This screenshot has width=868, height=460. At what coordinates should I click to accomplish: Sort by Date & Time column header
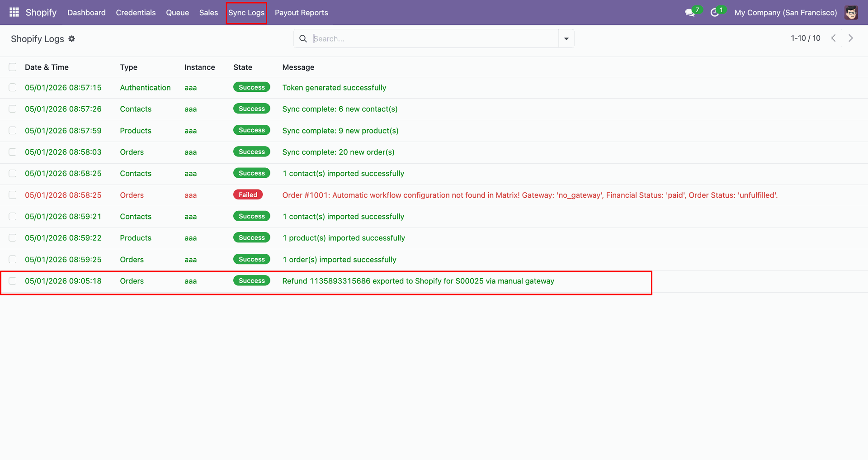point(47,67)
